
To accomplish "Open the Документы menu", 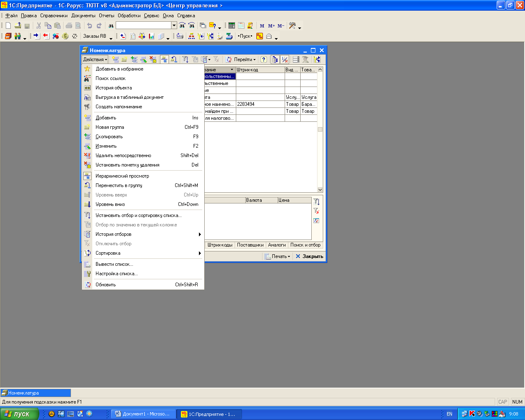I will [x=83, y=16].
